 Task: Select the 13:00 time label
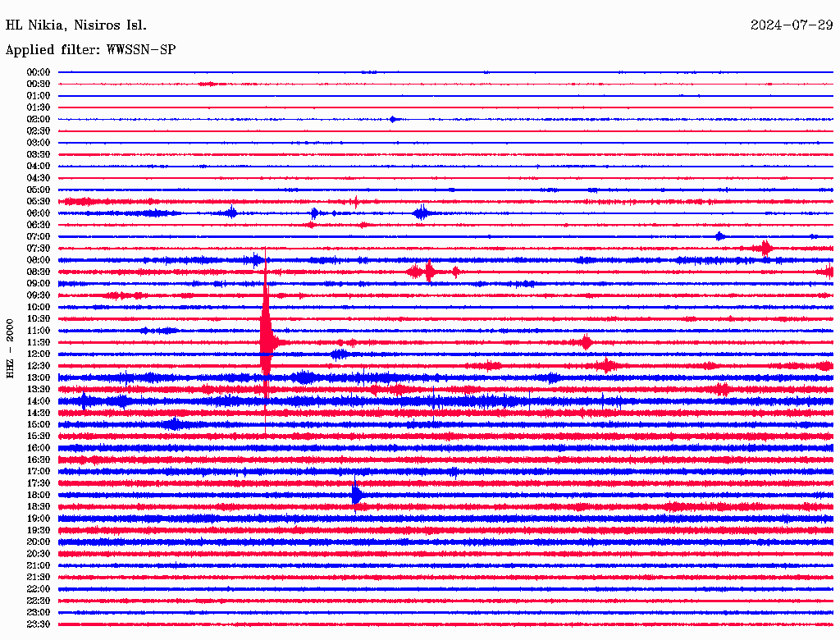(x=39, y=377)
